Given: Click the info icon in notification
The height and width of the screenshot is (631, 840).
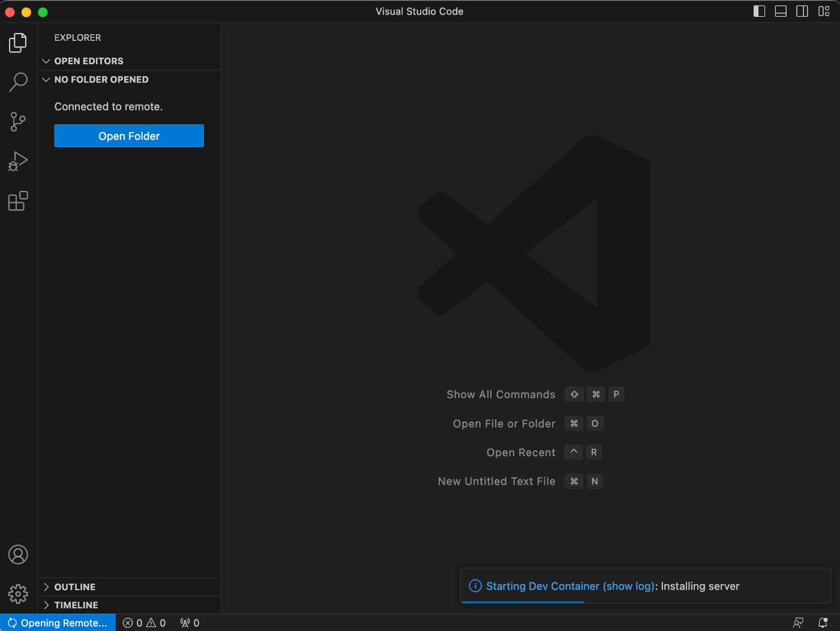Looking at the screenshot, I should [475, 586].
